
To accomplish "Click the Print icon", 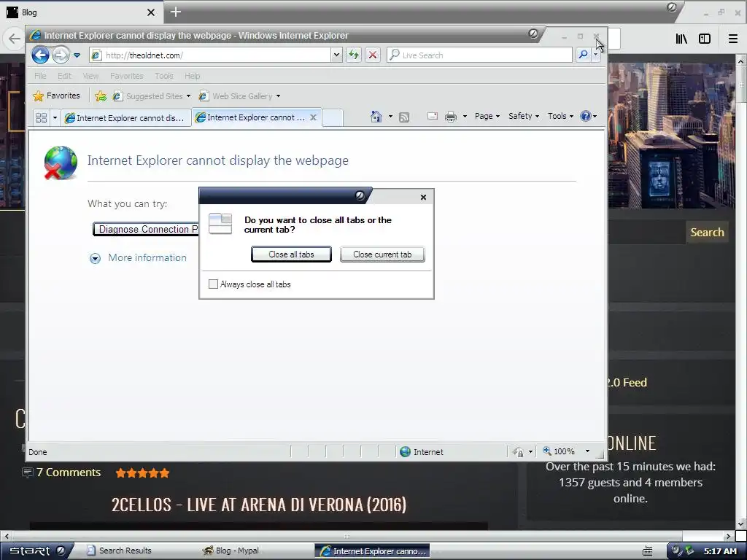I will click(x=451, y=116).
